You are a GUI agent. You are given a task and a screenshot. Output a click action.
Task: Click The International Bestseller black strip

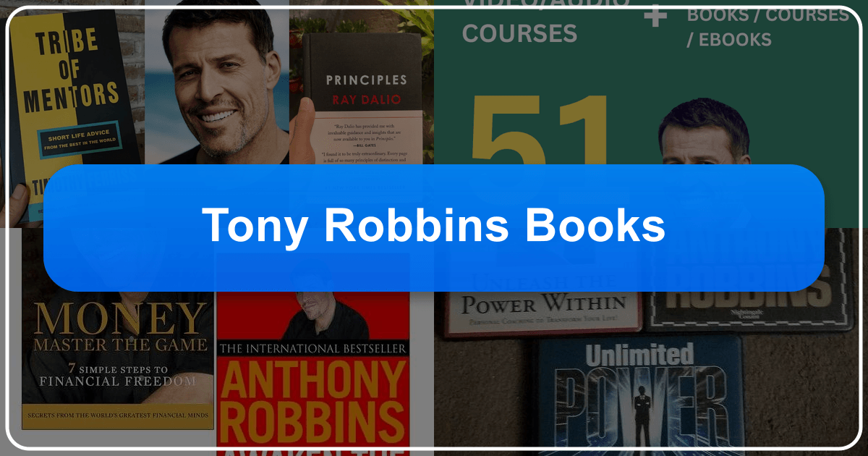click(312, 348)
